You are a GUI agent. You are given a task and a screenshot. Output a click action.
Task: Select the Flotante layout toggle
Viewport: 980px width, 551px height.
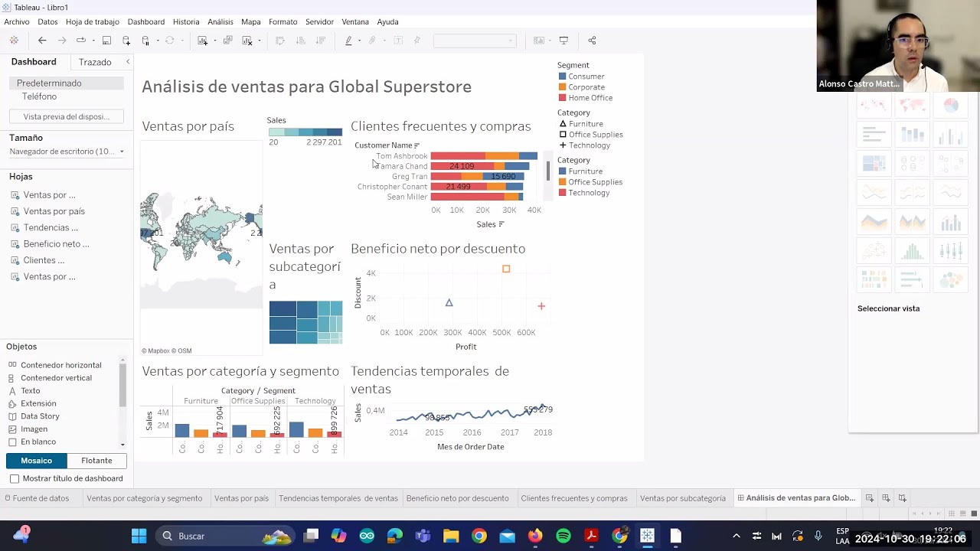96,461
